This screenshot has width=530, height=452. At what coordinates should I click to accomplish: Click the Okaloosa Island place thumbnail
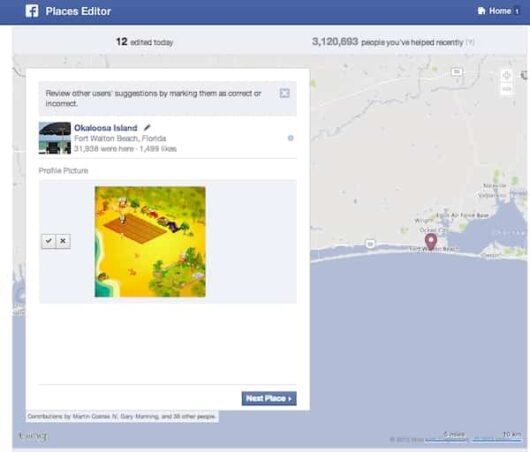55,138
